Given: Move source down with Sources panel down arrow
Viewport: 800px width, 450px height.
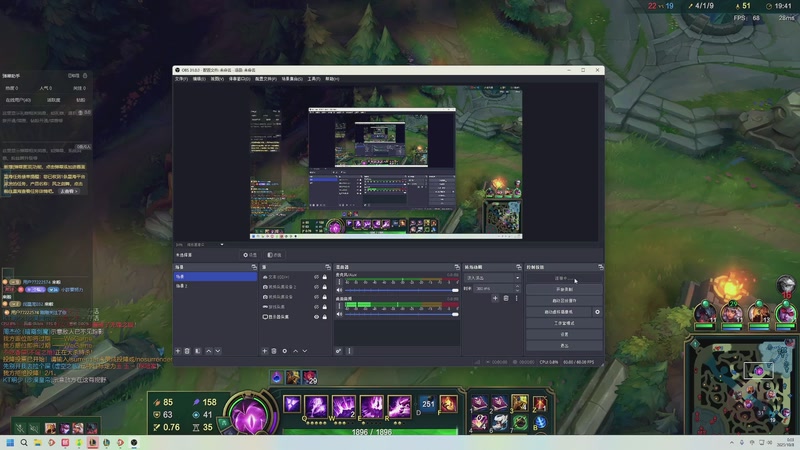Looking at the screenshot, I should pyautogui.click(x=305, y=351).
